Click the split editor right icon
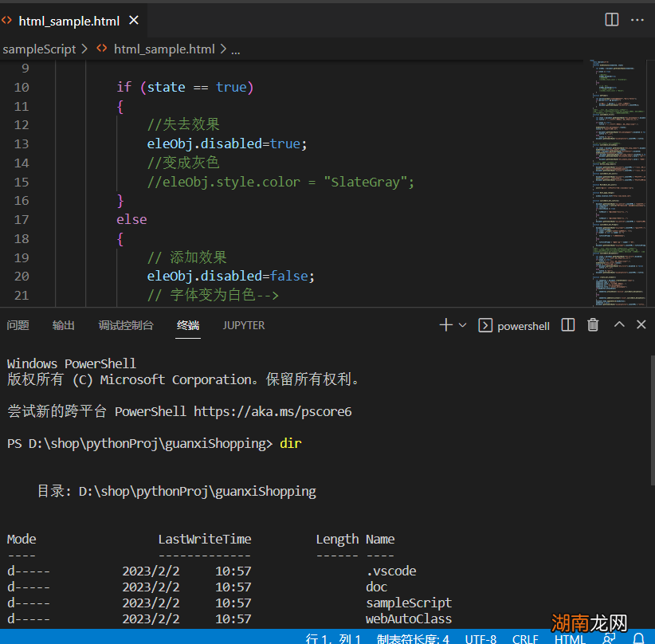This screenshot has height=644, width=655. click(x=612, y=20)
